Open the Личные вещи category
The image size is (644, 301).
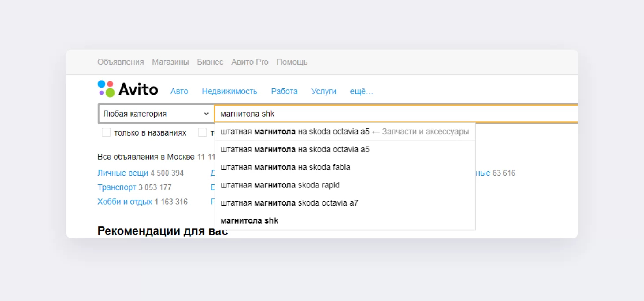click(x=123, y=173)
